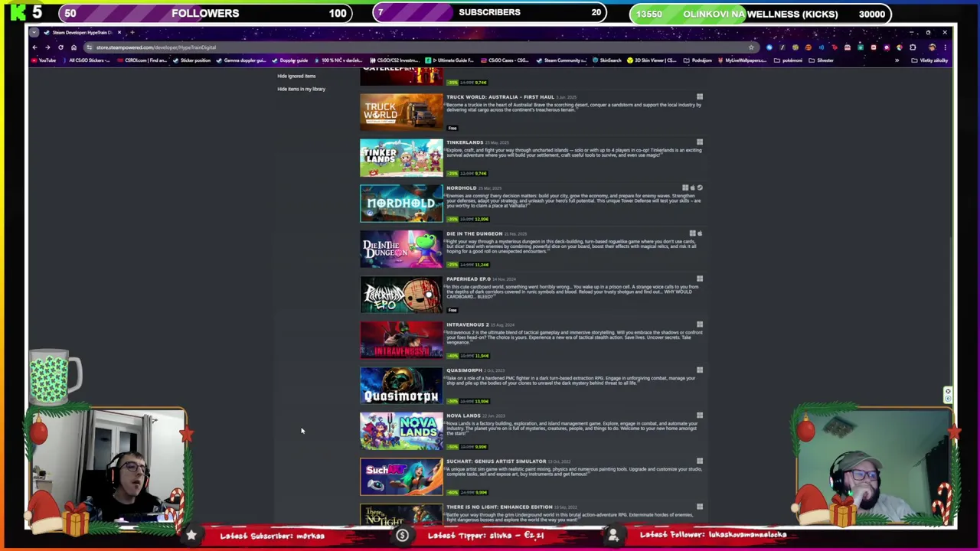This screenshot has width=980, height=551.
Task: Open the Sticker position bookmark
Action: pos(193,60)
